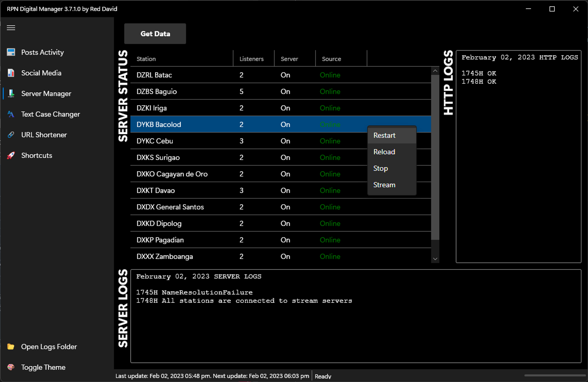Click the 1745H NameResolutionFailure log line
This screenshot has height=382, width=588.
tap(194, 292)
